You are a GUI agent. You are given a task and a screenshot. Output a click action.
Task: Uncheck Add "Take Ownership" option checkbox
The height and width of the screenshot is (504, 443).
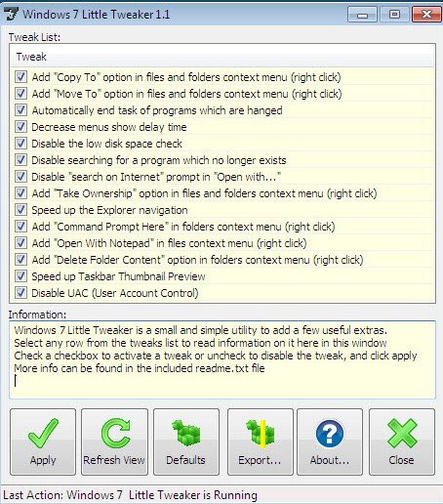pyautogui.click(x=20, y=193)
